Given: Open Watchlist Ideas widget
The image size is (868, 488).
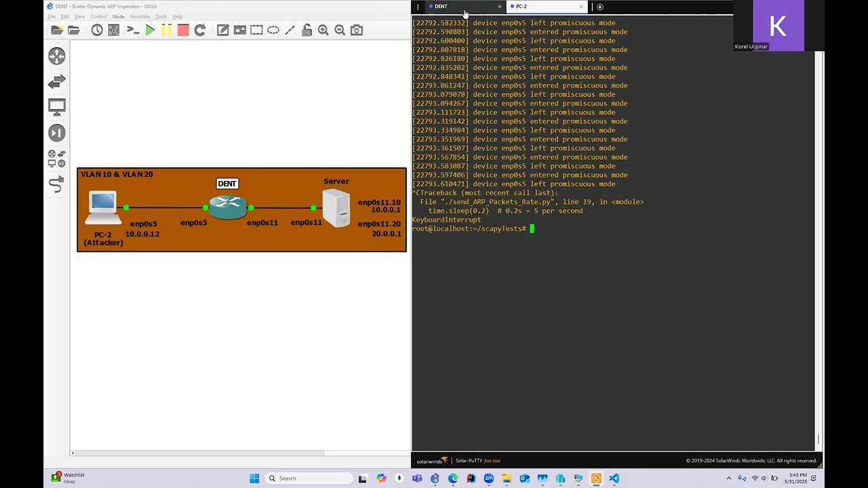Looking at the screenshot, I should (x=69, y=479).
